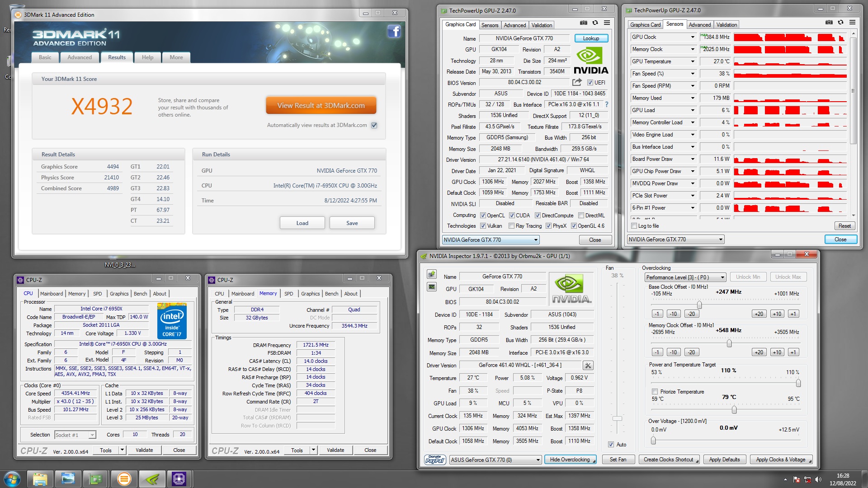Click Apply Clocks & Voltage button

[x=781, y=460]
